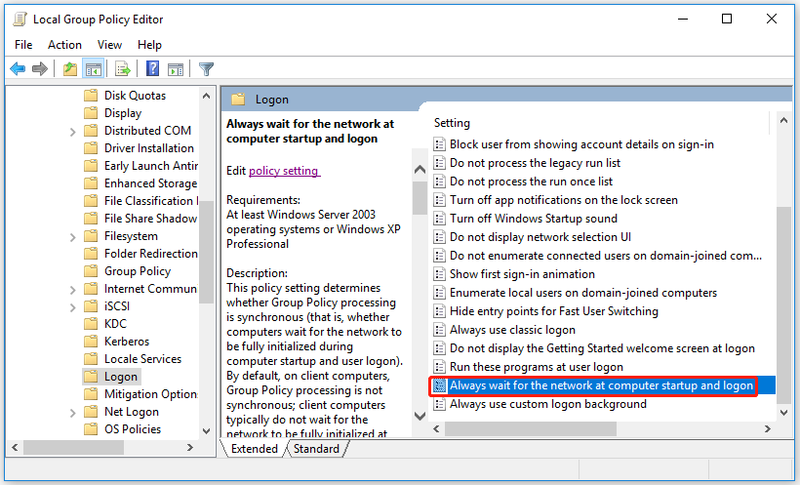
Task: Expand the Distributed COM tree node
Action: point(72,132)
